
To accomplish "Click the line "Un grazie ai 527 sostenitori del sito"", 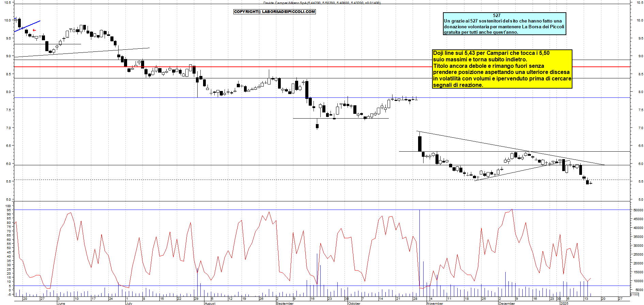I will coord(481,21).
